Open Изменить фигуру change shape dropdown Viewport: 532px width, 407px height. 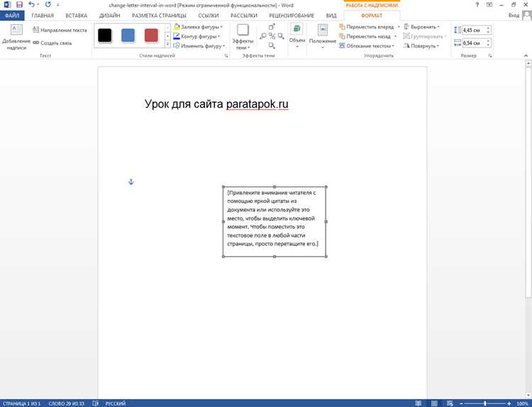pyautogui.click(x=199, y=46)
